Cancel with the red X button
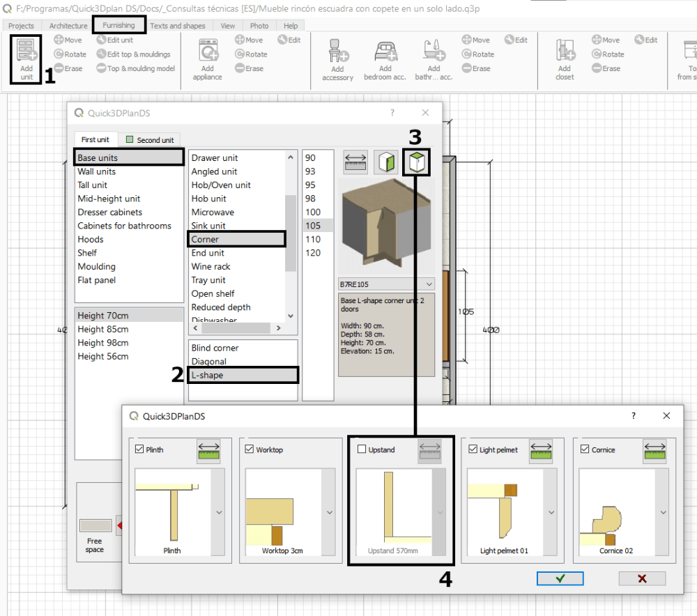697x616 pixels. pos(642,578)
